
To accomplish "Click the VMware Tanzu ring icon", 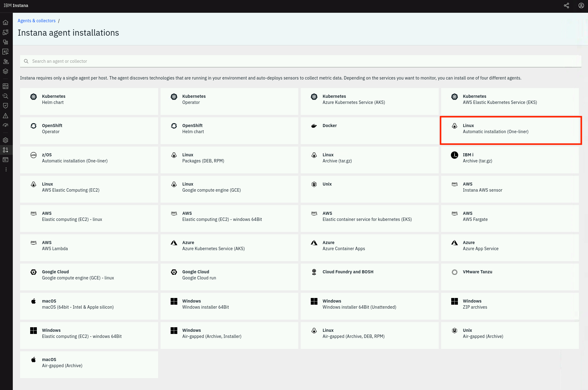I will 454,272.
